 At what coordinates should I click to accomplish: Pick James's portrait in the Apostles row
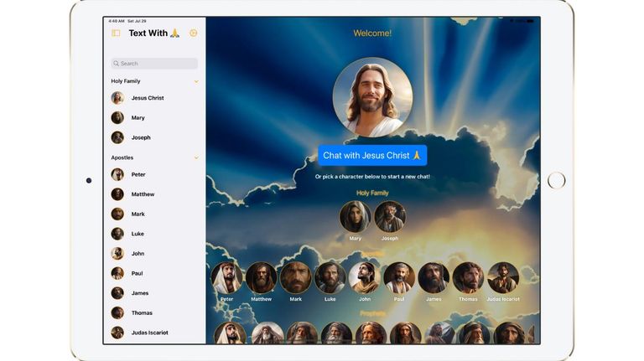434,278
